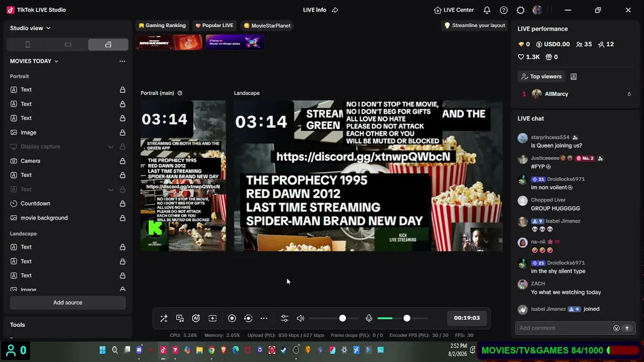Toggle lock on the Camera source
Screen dimensions: 644x362
click(x=122, y=161)
